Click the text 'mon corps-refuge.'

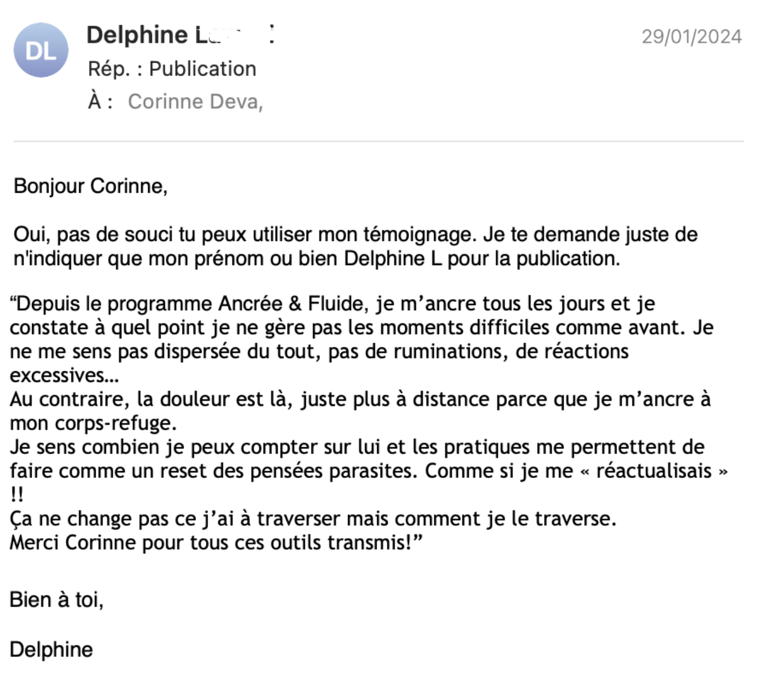93,423
